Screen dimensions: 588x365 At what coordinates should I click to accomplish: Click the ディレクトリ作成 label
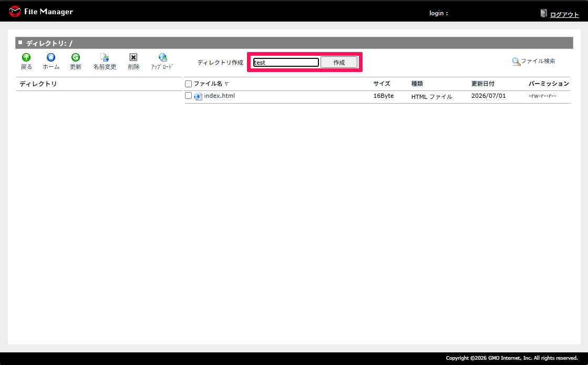tap(220, 63)
